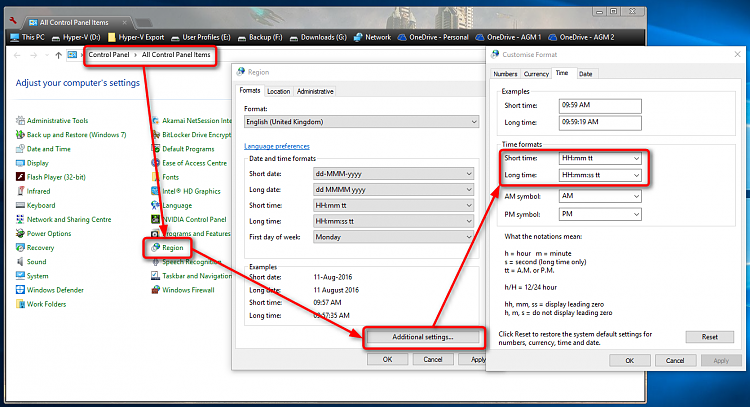Open Administrative Tools icon
This screenshot has height=407, width=750.
[58, 120]
